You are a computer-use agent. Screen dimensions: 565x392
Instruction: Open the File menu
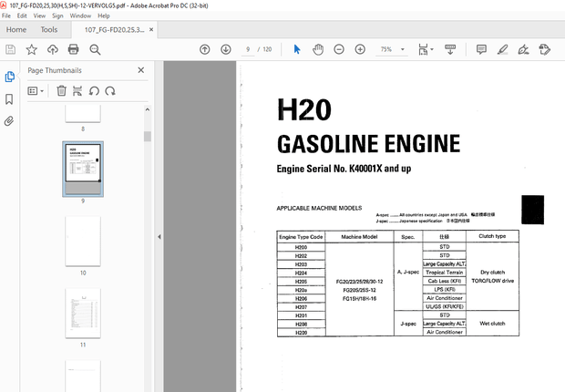click(x=6, y=15)
